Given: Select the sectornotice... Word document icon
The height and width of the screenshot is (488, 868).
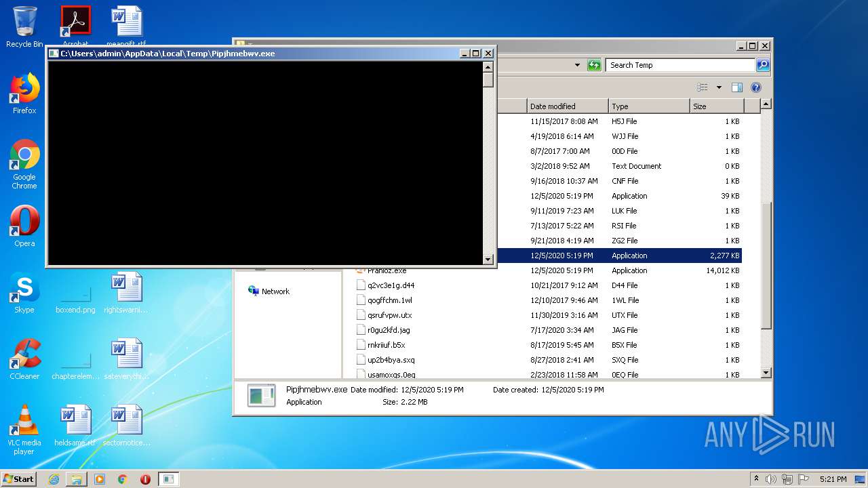Looking at the screenshot, I should (x=126, y=426).
